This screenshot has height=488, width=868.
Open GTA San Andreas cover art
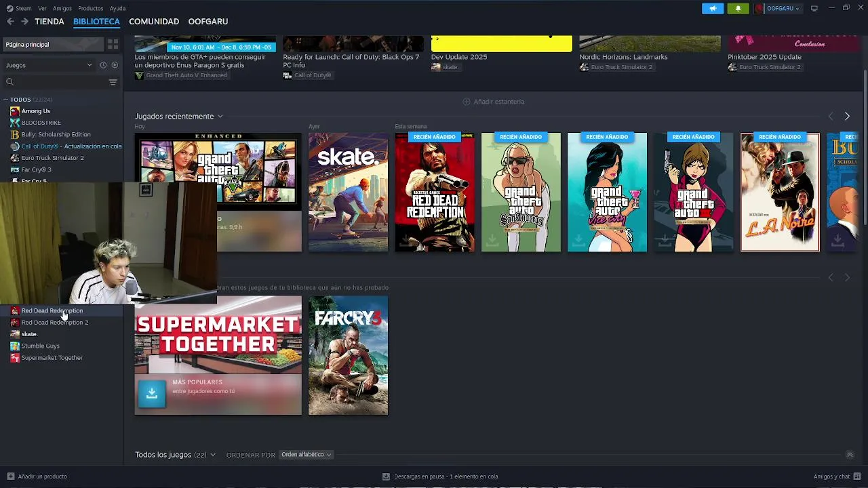coord(521,192)
